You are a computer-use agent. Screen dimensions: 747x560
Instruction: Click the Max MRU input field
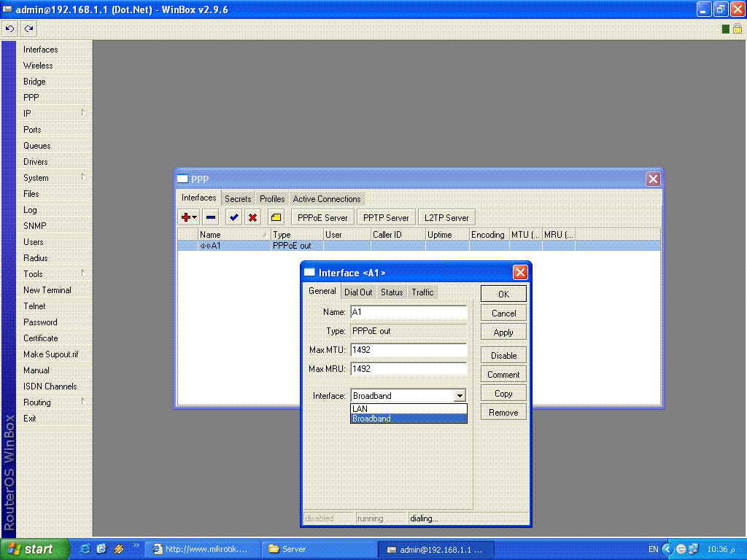point(409,368)
